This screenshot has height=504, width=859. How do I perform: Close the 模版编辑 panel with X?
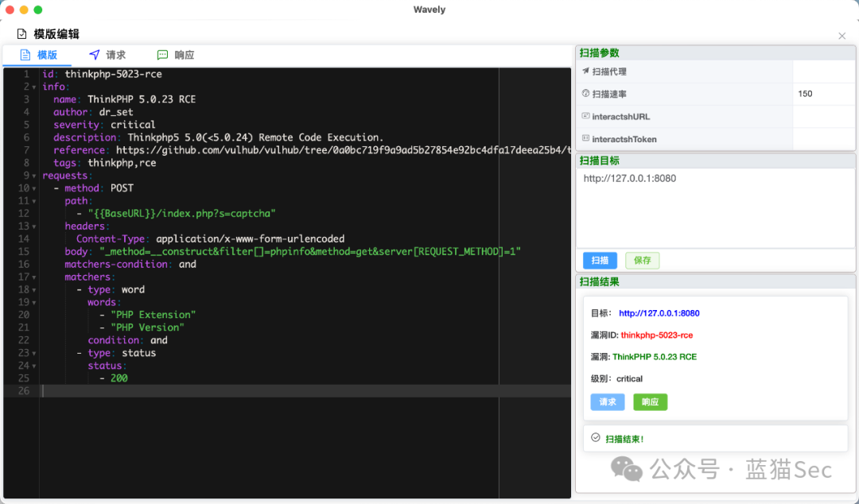(842, 36)
